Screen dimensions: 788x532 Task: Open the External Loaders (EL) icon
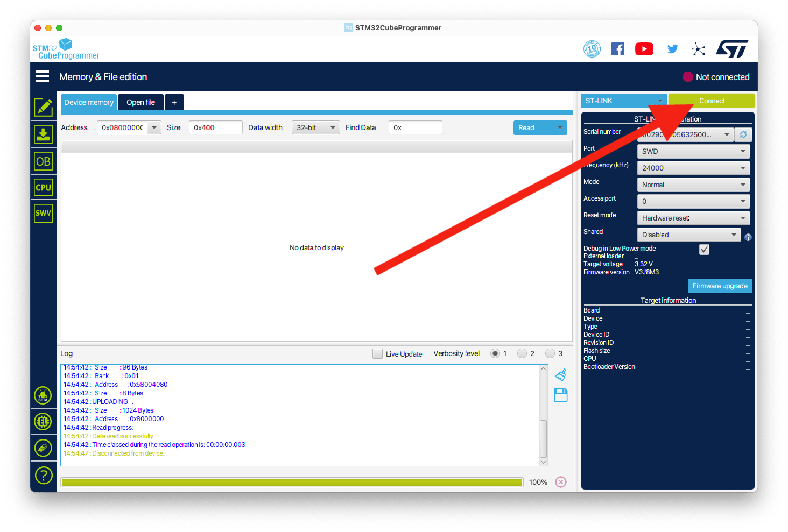tap(43, 421)
